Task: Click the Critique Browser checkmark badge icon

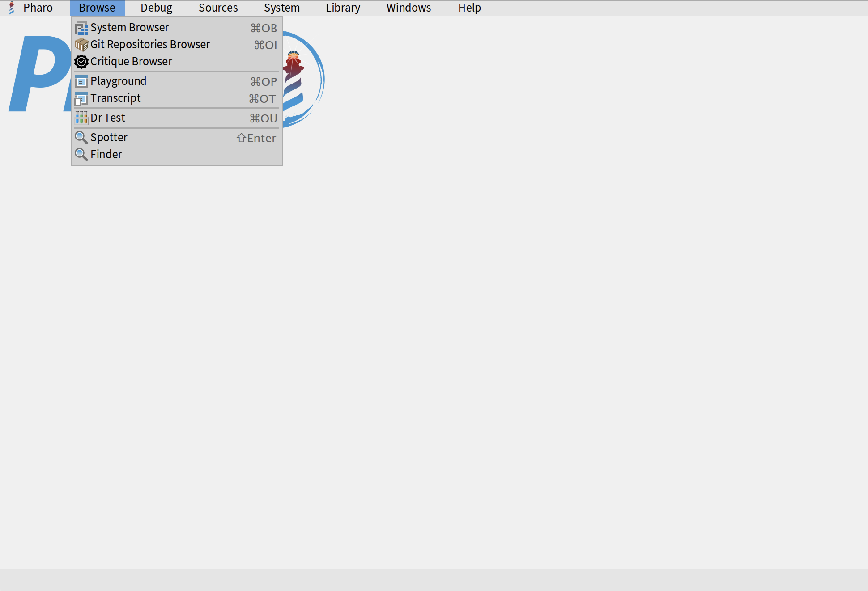Action: 81,62
